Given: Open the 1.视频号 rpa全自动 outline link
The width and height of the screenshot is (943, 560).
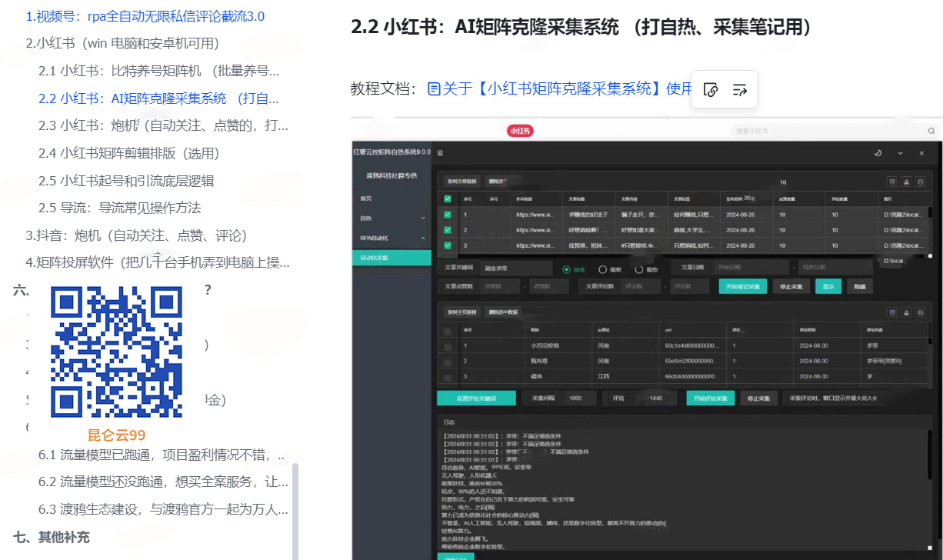Looking at the screenshot, I should pos(145,16).
